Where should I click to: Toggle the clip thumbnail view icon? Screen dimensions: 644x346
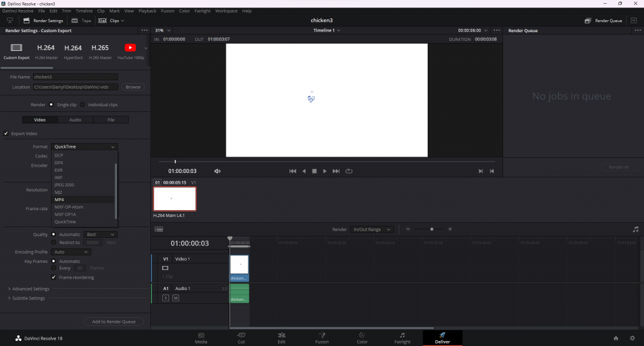point(159,229)
